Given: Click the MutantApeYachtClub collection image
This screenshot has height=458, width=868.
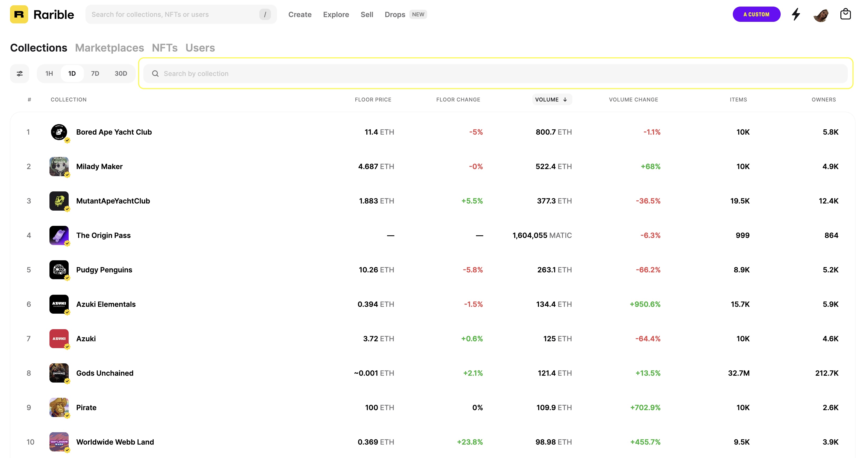Looking at the screenshot, I should (x=59, y=201).
